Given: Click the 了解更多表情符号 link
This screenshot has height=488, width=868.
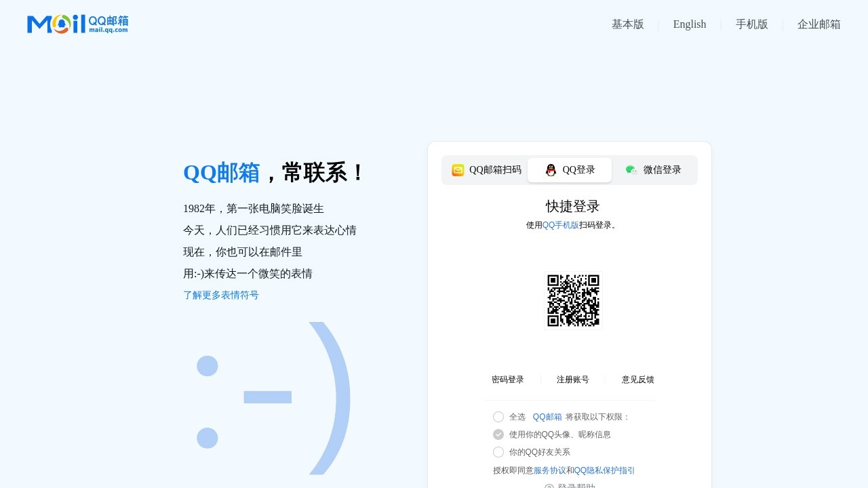Looking at the screenshot, I should 221,295.
